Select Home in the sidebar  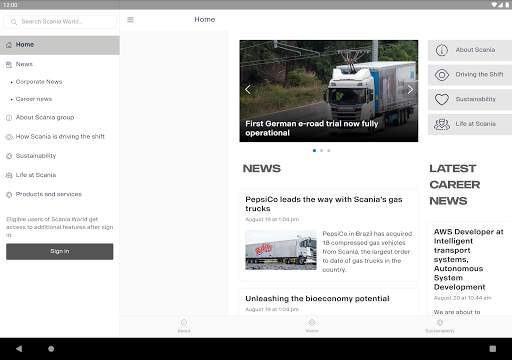[60, 45]
